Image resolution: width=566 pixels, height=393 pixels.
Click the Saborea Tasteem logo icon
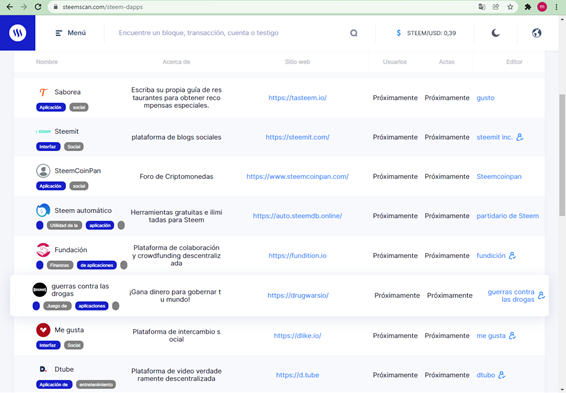(x=43, y=92)
